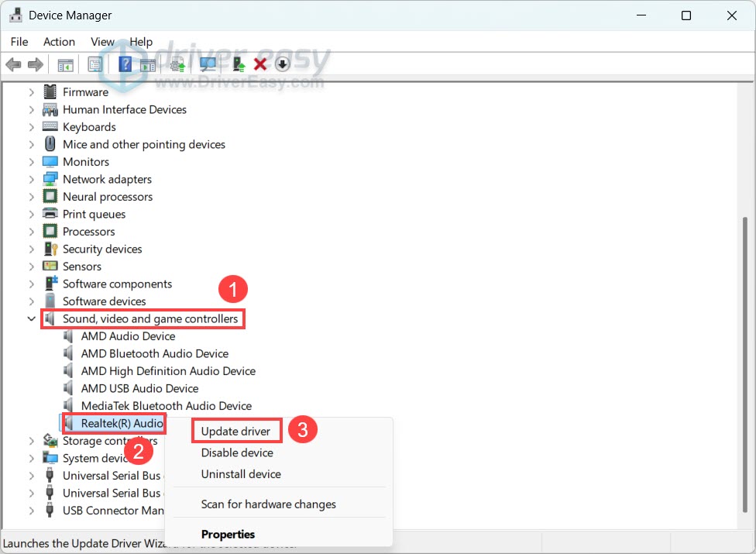Open the Properties sheet toolbar icon
Viewport: 756px width, 554px height.
click(x=95, y=64)
